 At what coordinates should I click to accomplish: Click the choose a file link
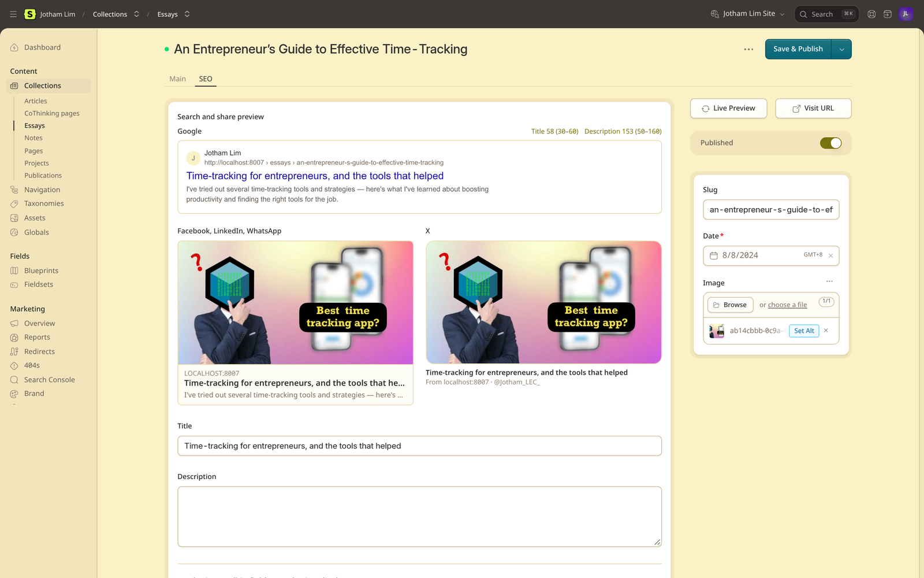tap(787, 305)
